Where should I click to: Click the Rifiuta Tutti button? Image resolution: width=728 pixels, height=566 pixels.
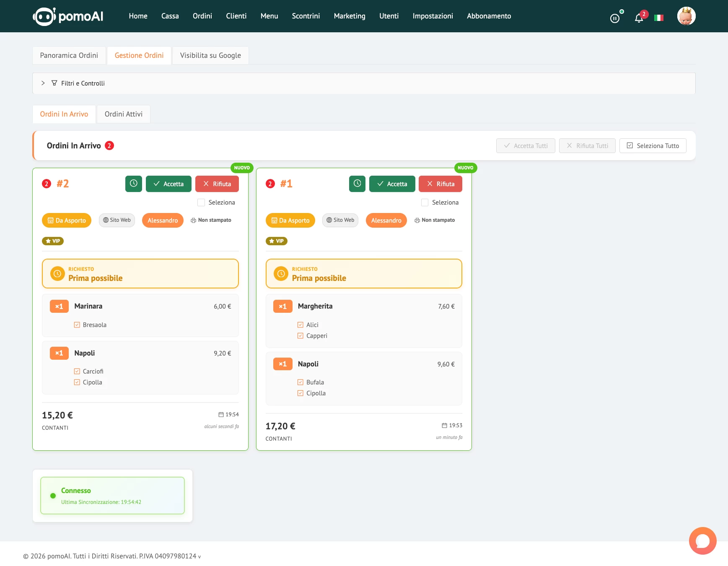pyautogui.click(x=587, y=146)
